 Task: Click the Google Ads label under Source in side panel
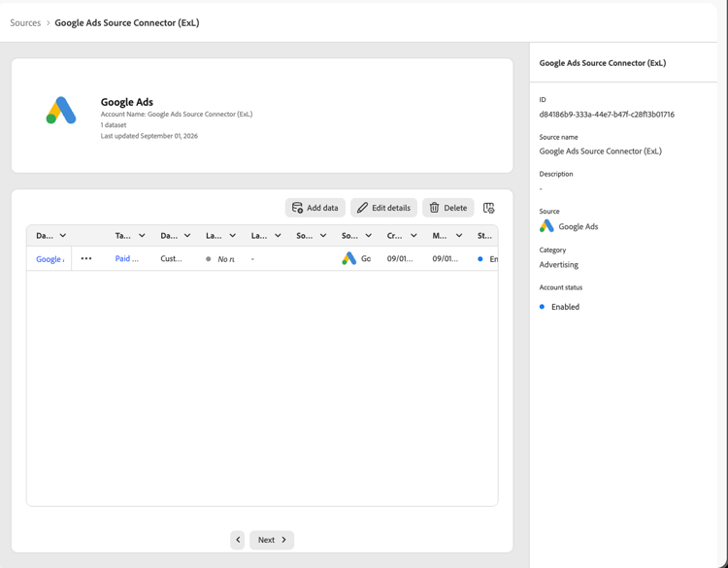pyautogui.click(x=579, y=226)
